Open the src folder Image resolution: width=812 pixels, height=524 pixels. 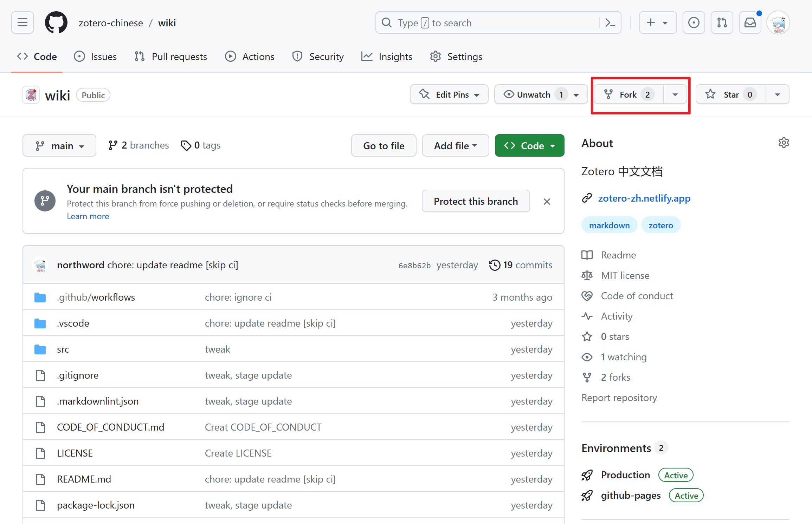tap(63, 349)
